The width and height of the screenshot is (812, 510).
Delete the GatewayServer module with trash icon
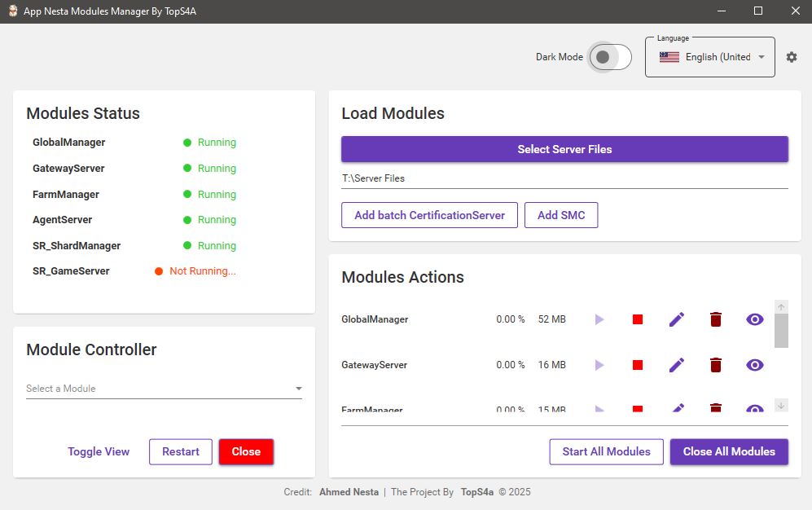(x=715, y=365)
